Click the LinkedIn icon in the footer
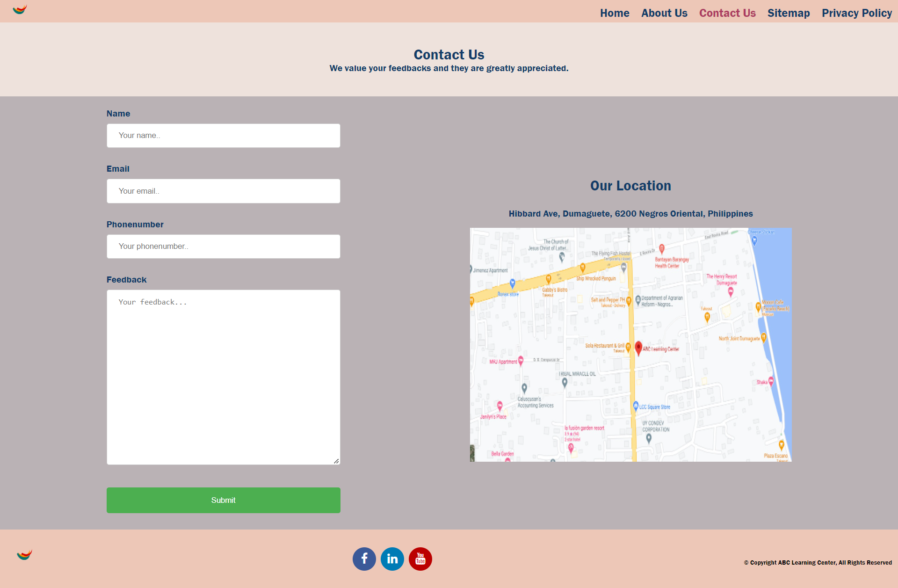This screenshot has height=588, width=898. [392, 559]
